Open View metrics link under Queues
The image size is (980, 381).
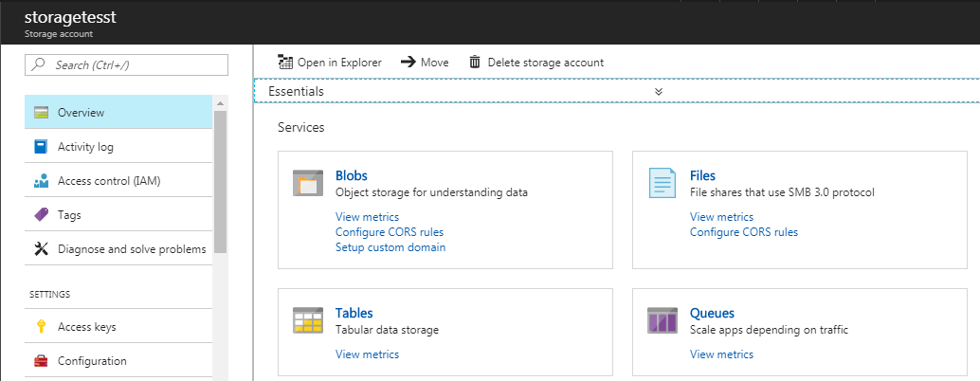(x=721, y=354)
